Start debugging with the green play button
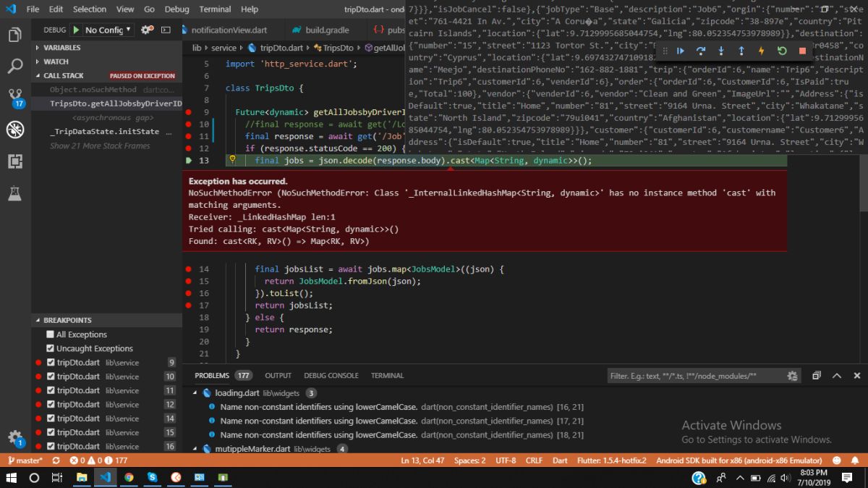 pyautogui.click(x=76, y=30)
